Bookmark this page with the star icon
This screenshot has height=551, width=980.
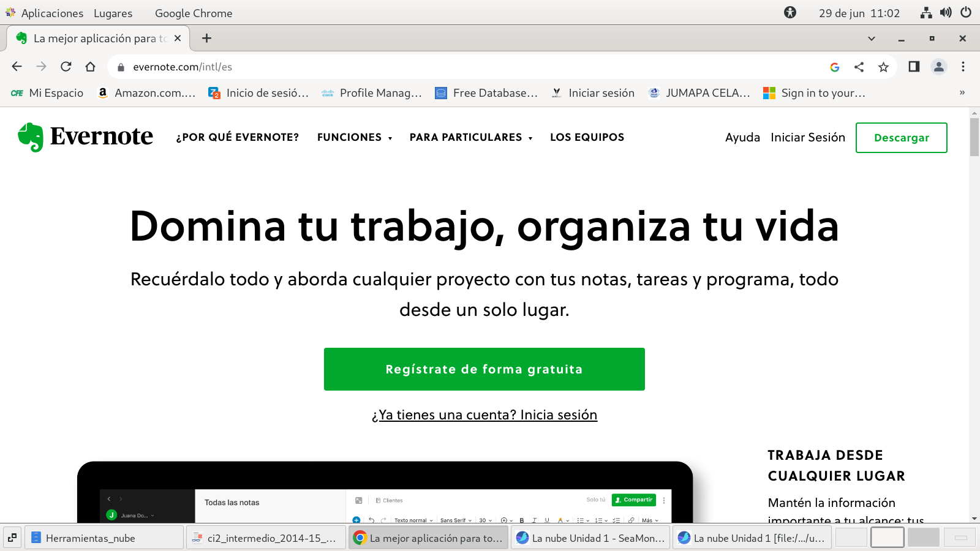(883, 67)
